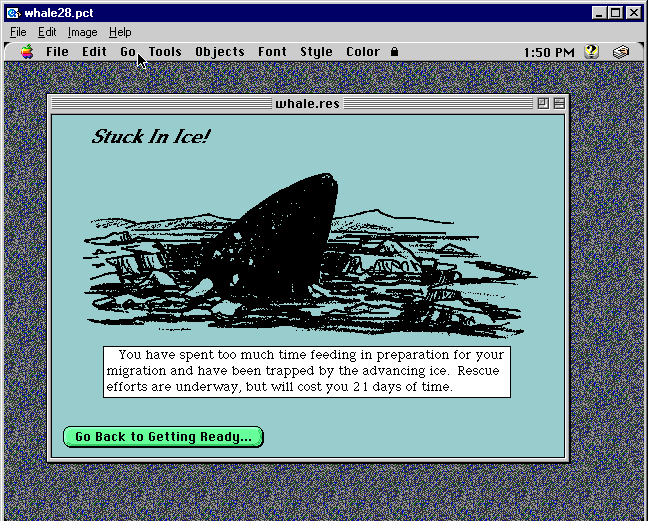Click the whale.res window title

pyautogui.click(x=307, y=103)
